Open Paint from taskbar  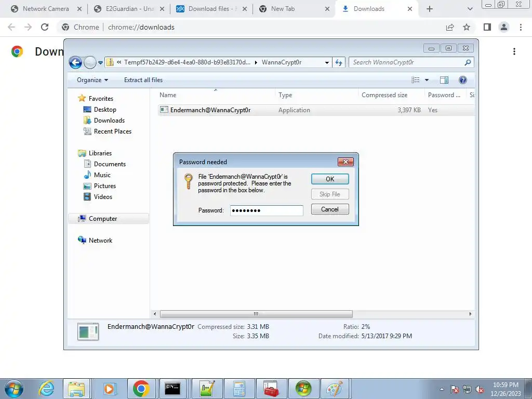click(335, 389)
